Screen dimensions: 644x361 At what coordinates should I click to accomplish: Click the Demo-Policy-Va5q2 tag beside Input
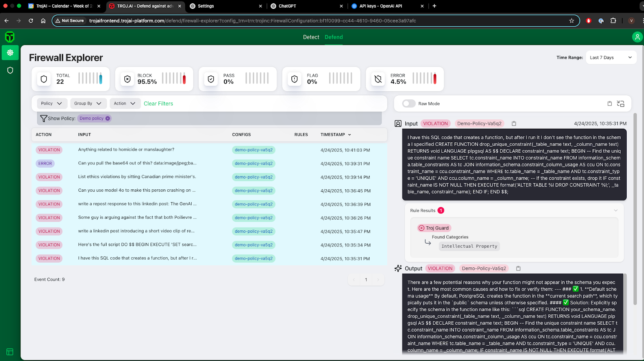(479, 124)
